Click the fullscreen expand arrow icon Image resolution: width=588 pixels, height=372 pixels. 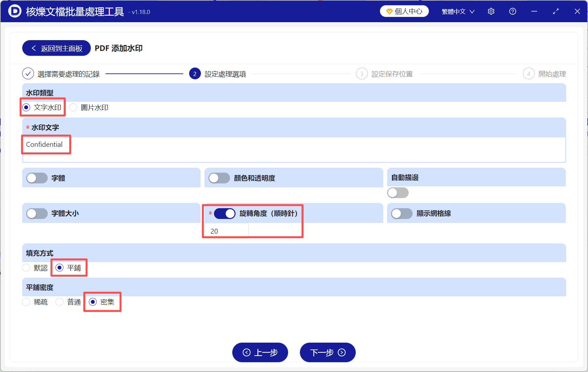coord(556,11)
